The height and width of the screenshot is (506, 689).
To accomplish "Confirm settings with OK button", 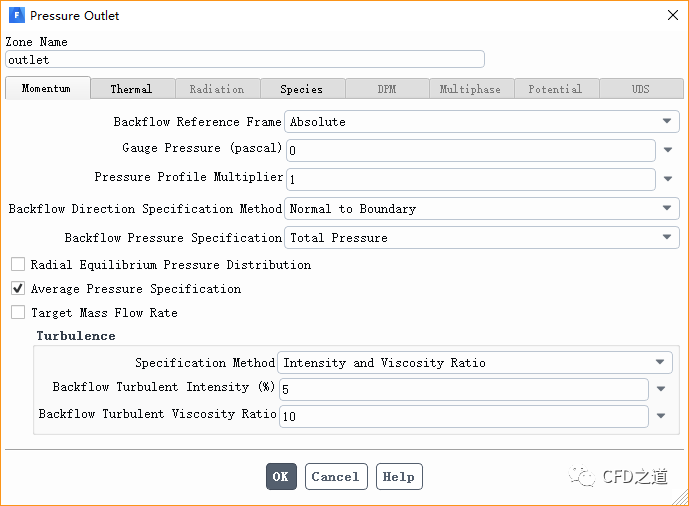I will pyautogui.click(x=281, y=477).
